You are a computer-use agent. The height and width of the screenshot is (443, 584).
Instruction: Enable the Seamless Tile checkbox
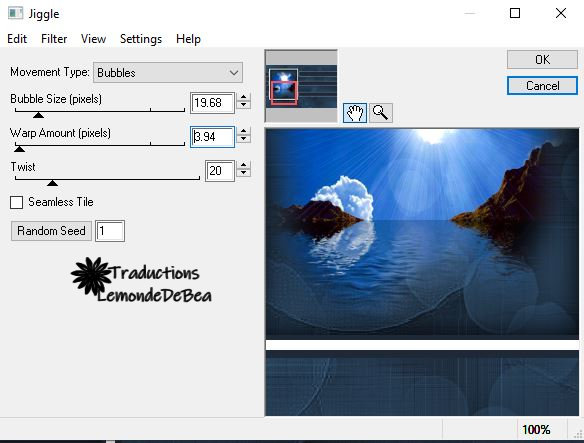point(16,202)
